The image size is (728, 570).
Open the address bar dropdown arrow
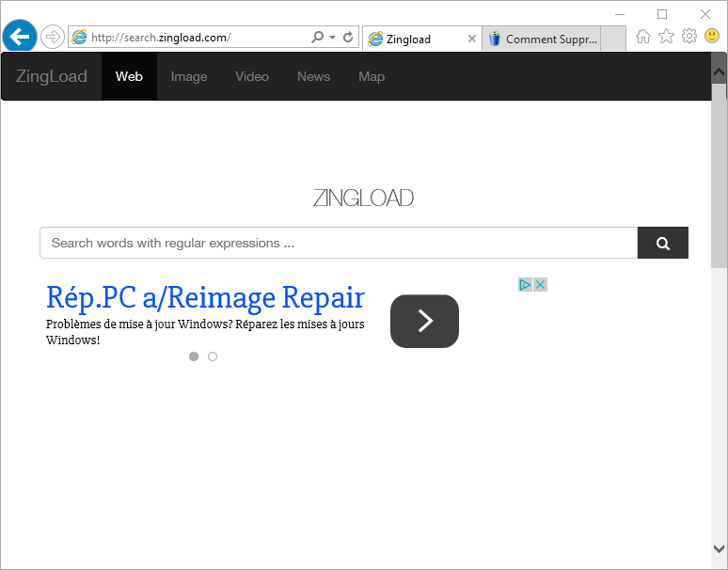tap(332, 37)
